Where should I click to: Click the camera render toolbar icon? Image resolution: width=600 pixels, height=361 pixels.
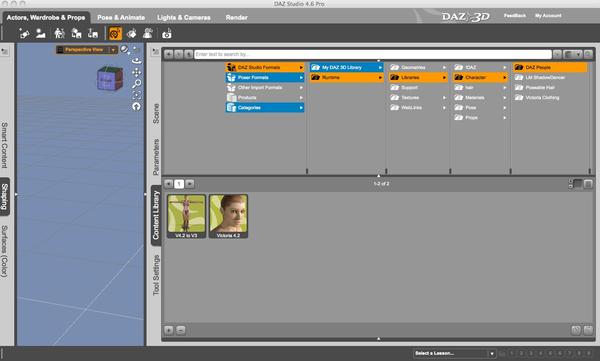[x=166, y=34]
